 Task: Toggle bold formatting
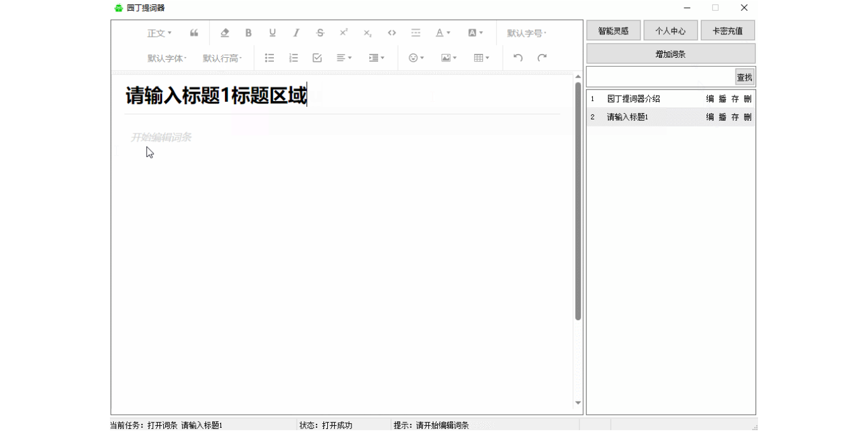[248, 33]
